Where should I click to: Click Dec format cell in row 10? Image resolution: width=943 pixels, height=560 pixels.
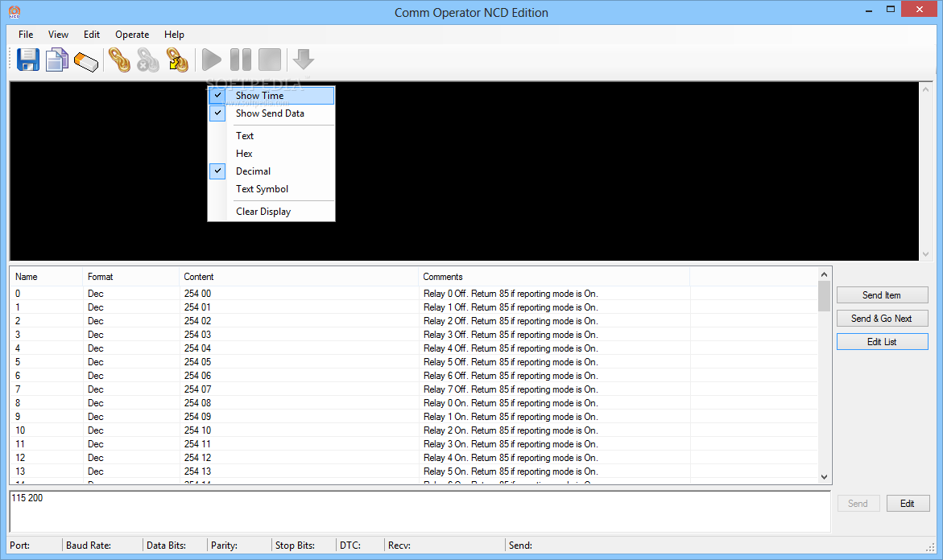(x=96, y=430)
